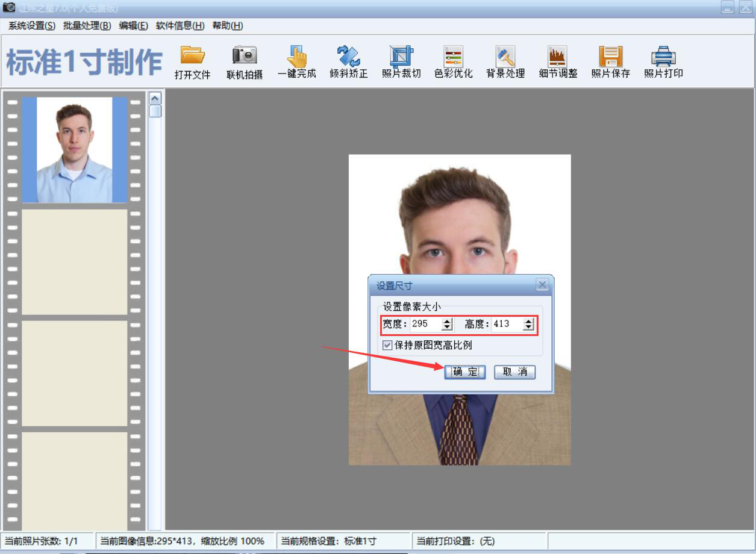Increase 宽度 with spinner up arrow

[x=447, y=321]
